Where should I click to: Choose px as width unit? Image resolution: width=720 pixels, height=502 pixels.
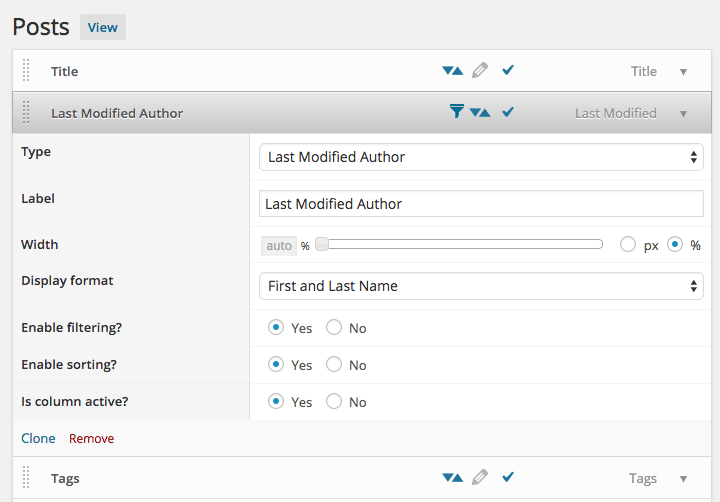point(628,245)
